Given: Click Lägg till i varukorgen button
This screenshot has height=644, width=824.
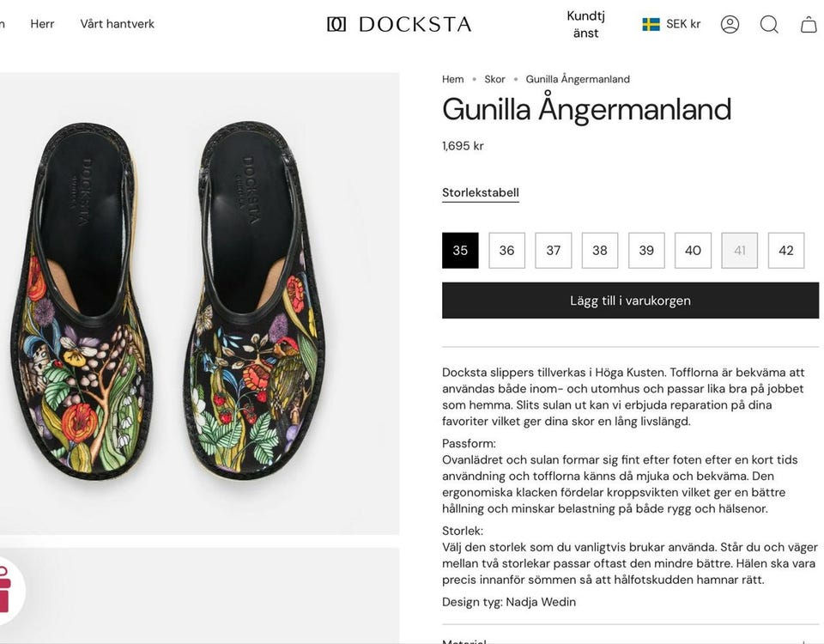Looking at the screenshot, I should (630, 301).
